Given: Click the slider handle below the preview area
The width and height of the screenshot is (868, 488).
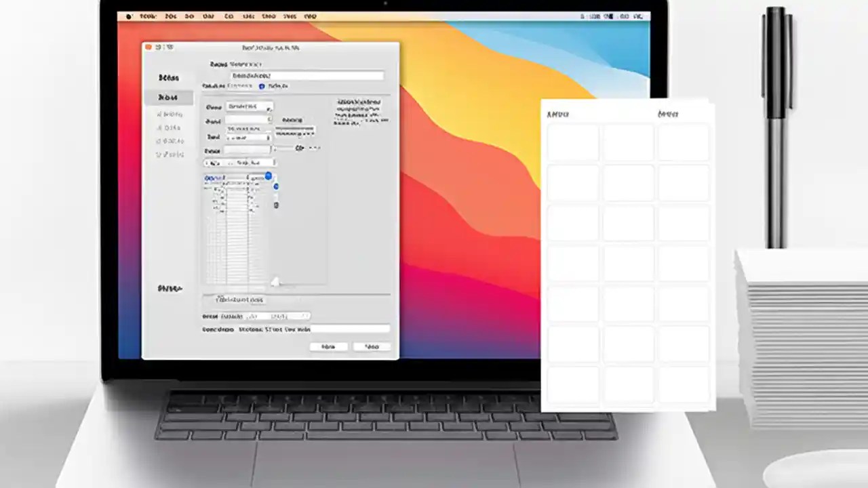Looking at the screenshot, I should (x=275, y=281).
